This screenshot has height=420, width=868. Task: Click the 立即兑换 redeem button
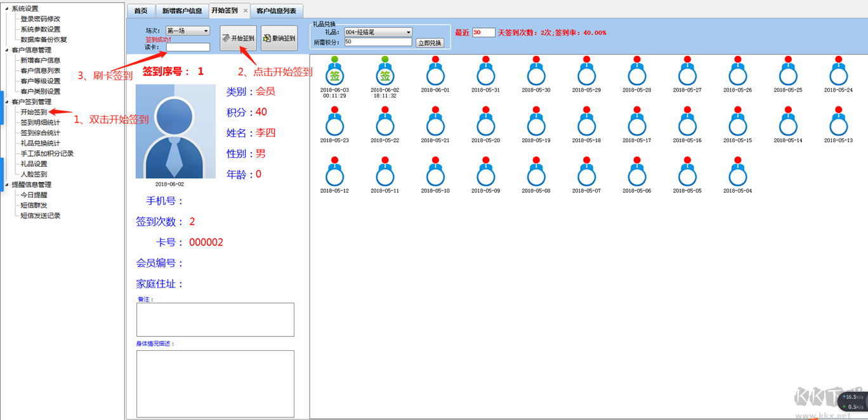430,43
